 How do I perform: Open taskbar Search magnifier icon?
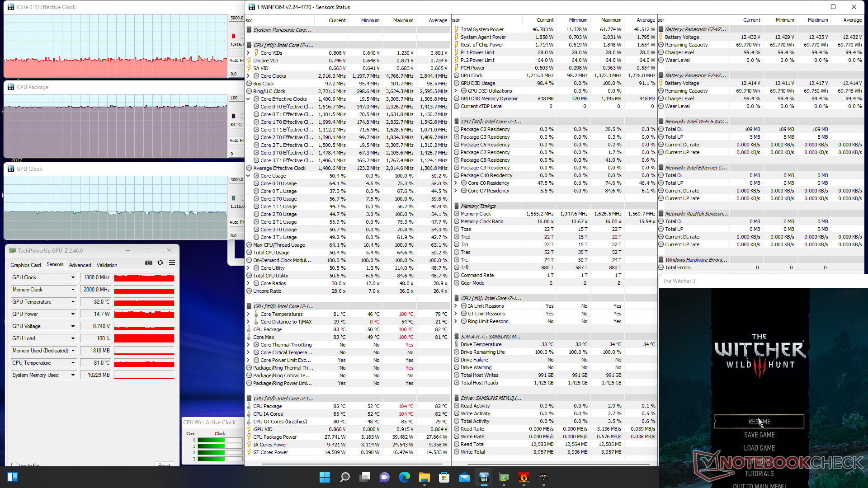344,477
